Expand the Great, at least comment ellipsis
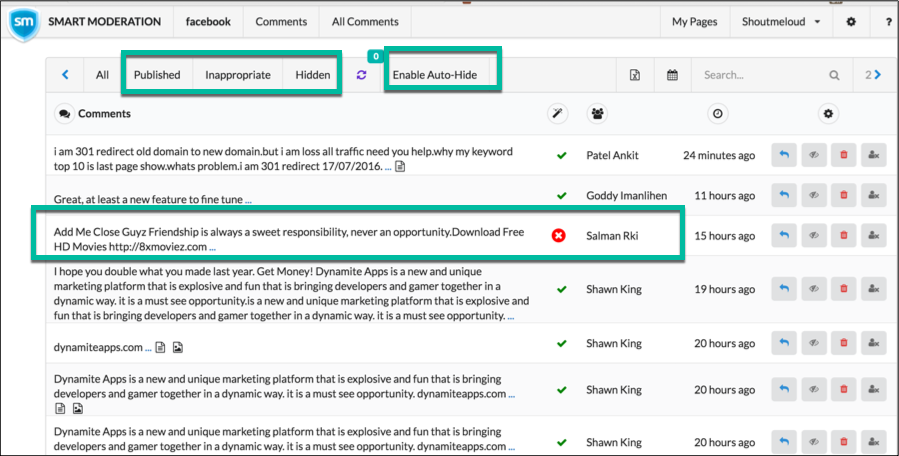899x456 pixels. 248,200
